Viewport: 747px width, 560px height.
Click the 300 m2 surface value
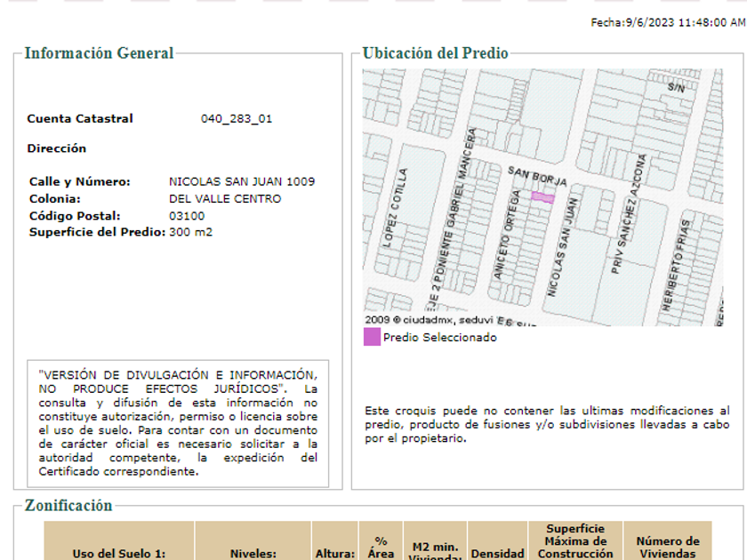click(191, 233)
